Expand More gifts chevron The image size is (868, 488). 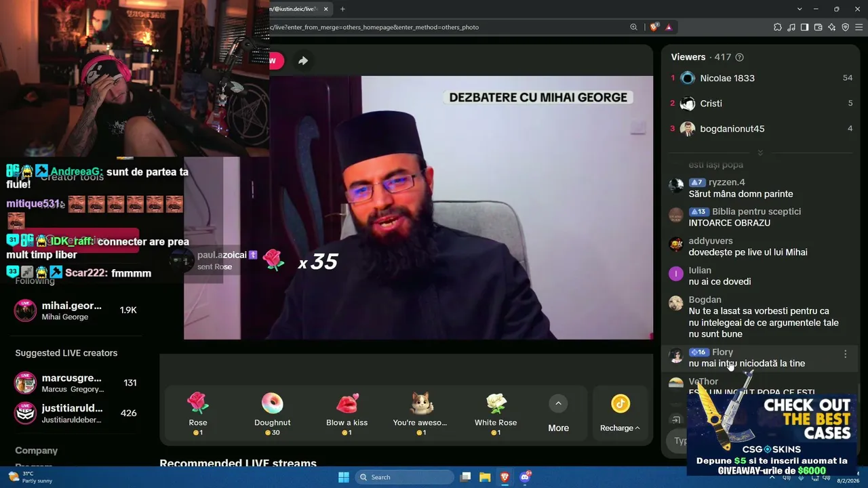click(558, 404)
